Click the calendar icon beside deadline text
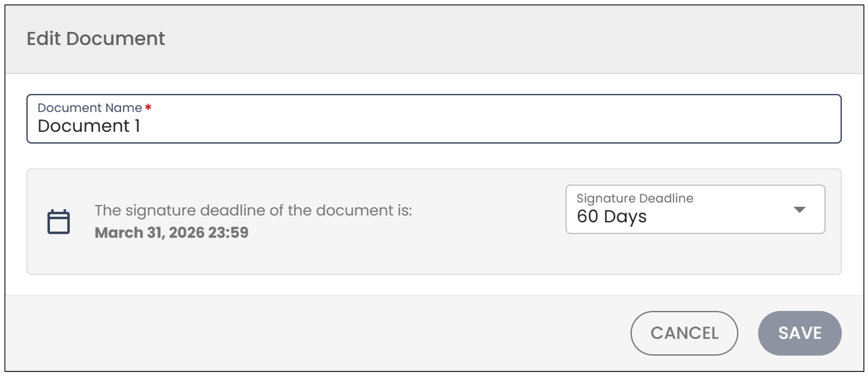 click(x=58, y=222)
